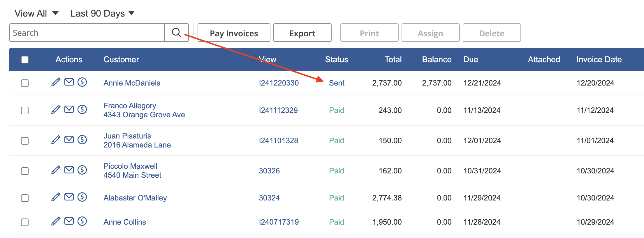Screen dimensions: 644x238
Task: Edit Anne Collins invoice with pencil icon
Action: (x=56, y=221)
